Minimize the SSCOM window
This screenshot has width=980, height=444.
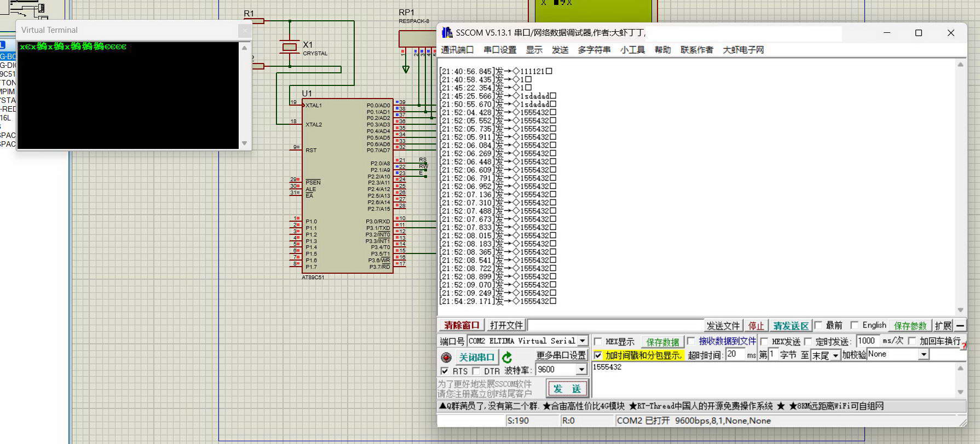(887, 33)
